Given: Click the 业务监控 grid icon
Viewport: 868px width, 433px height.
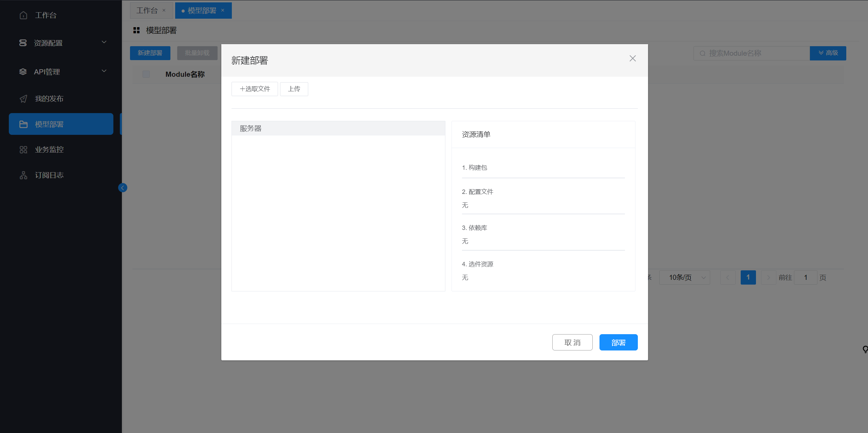Looking at the screenshot, I should tap(23, 150).
